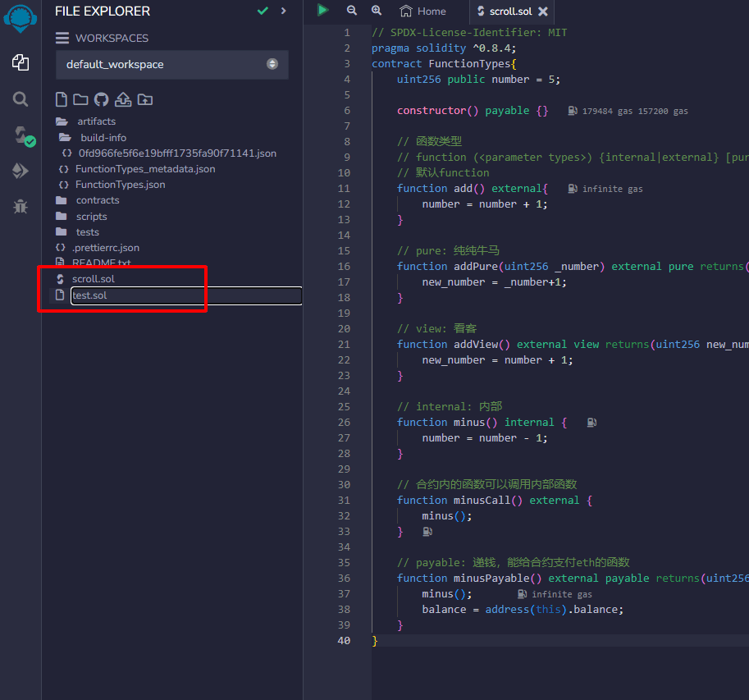Click the Create new file icon
Screen dimensions: 749x700
coord(62,99)
